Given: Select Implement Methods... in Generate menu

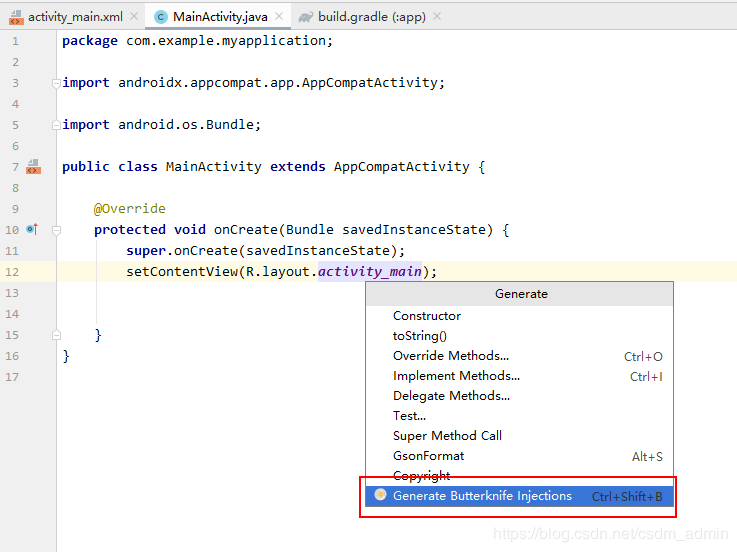Looking at the screenshot, I should click(x=519, y=376).
